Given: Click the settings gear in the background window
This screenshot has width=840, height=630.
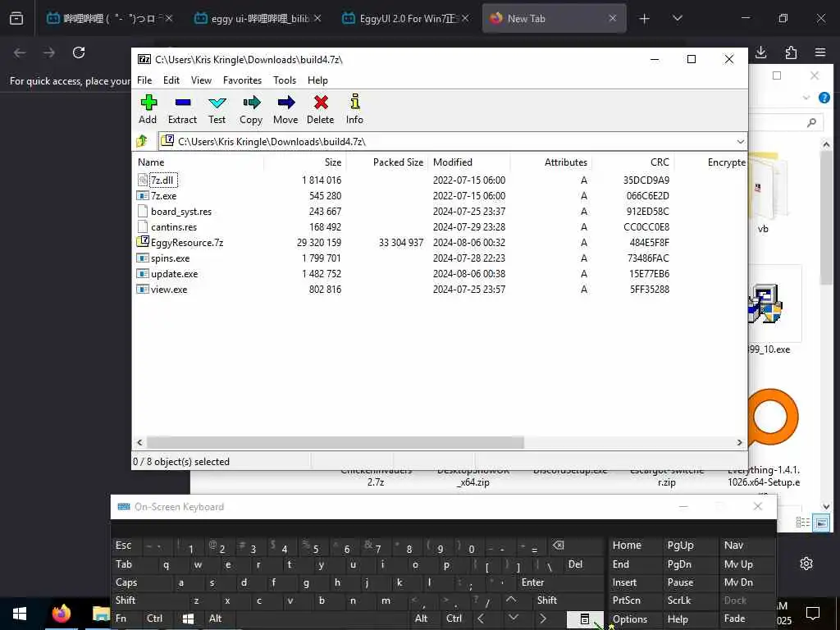Looking at the screenshot, I should click(806, 564).
